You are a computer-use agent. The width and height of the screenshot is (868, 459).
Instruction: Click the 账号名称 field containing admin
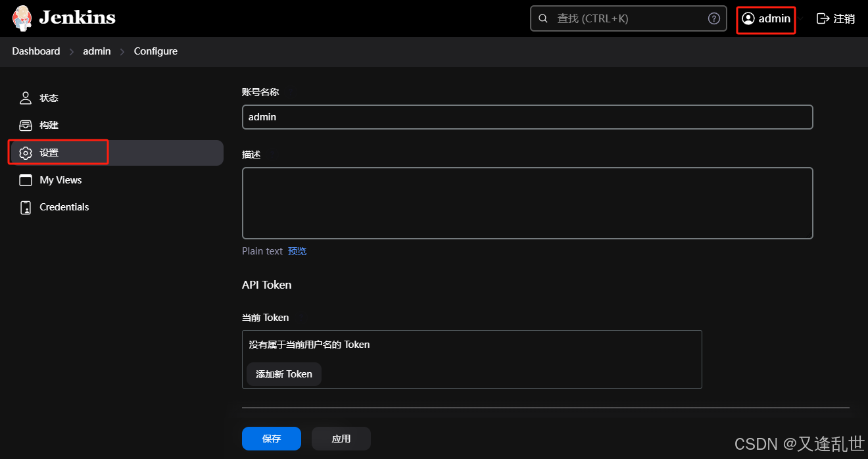click(x=527, y=117)
